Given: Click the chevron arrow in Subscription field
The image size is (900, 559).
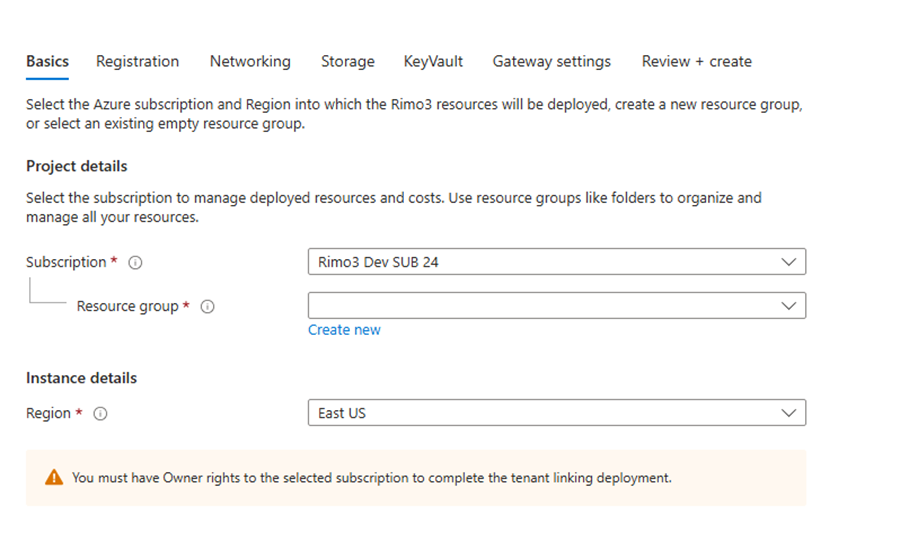Looking at the screenshot, I should click(789, 262).
